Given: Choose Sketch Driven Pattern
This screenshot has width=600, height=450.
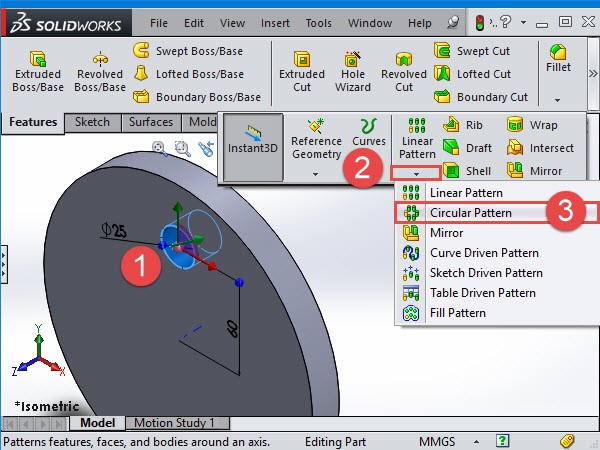Looking at the screenshot, I should (x=497, y=272).
